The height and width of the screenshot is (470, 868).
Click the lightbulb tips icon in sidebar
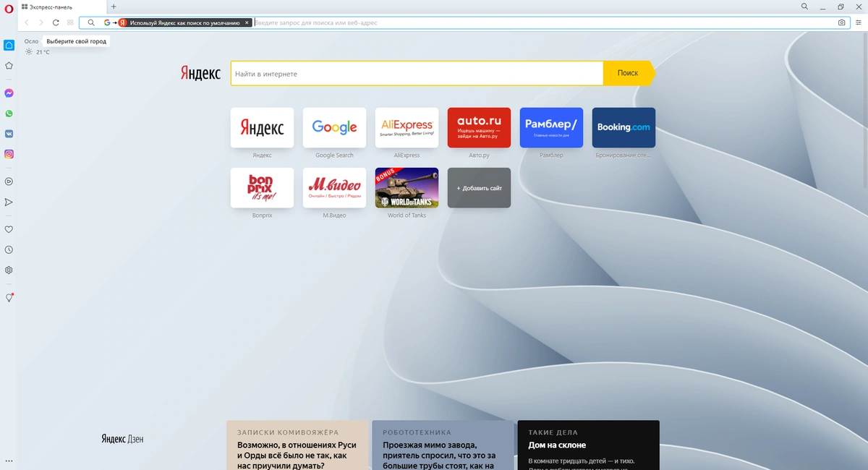(9, 297)
